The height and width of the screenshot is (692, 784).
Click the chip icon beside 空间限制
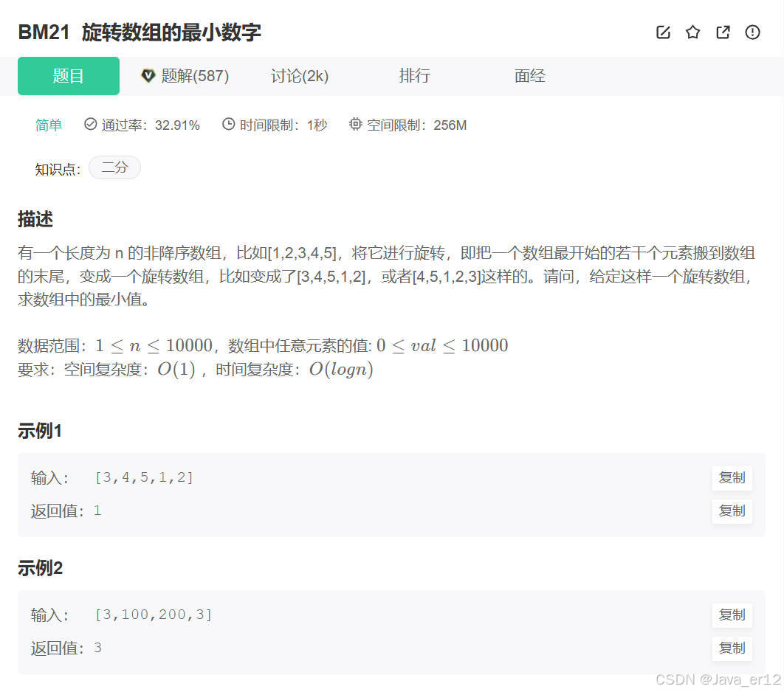pos(355,125)
